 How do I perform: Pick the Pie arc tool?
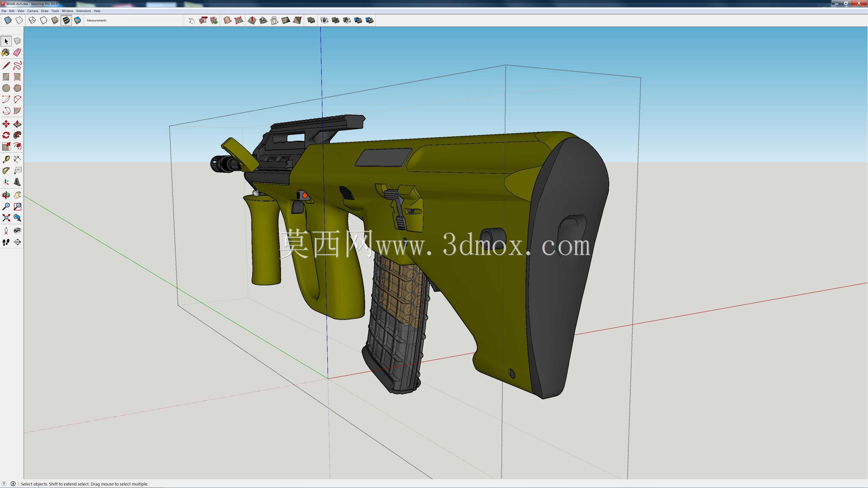(18, 111)
